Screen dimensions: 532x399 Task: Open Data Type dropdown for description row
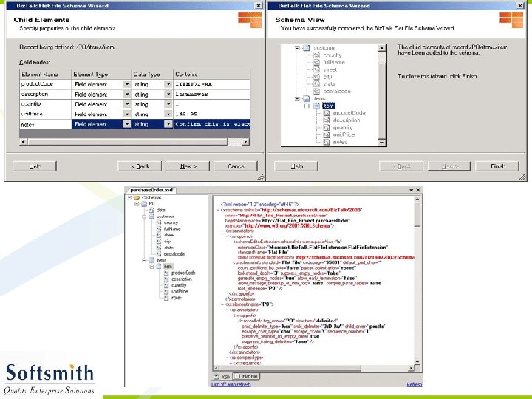[x=168, y=95]
